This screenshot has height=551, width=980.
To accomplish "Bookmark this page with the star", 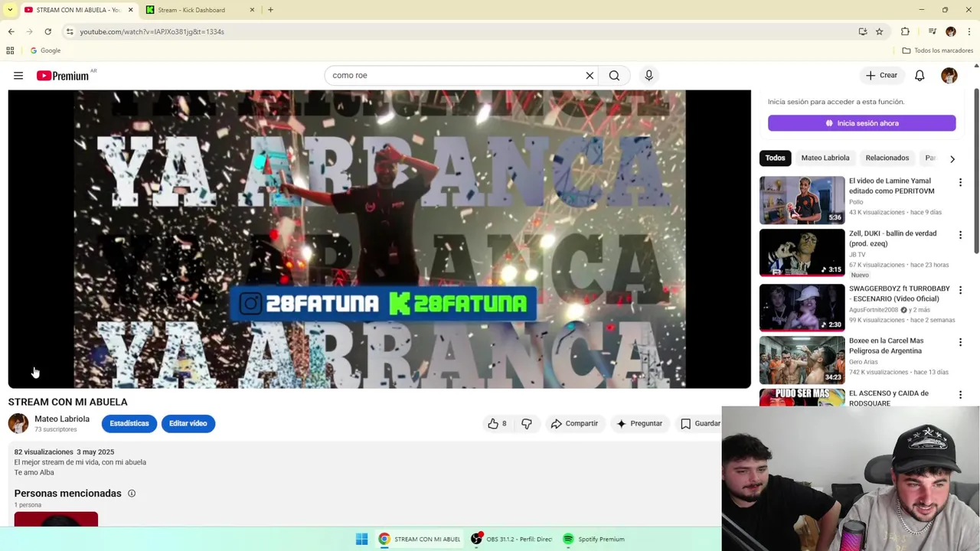I will pyautogui.click(x=880, y=31).
